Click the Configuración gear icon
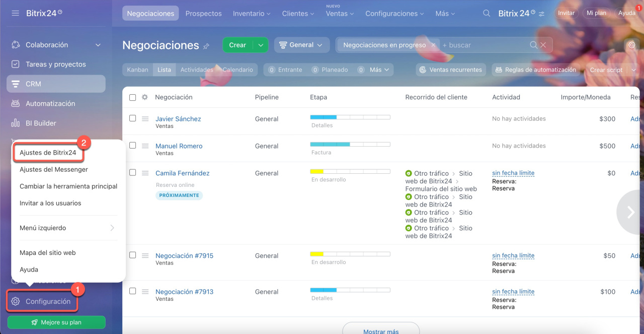Screen dimensions: 644x334 pyautogui.click(x=16, y=301)
